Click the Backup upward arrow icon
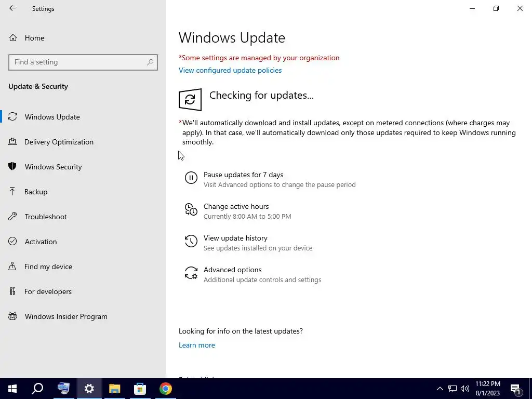 (12, 191)
